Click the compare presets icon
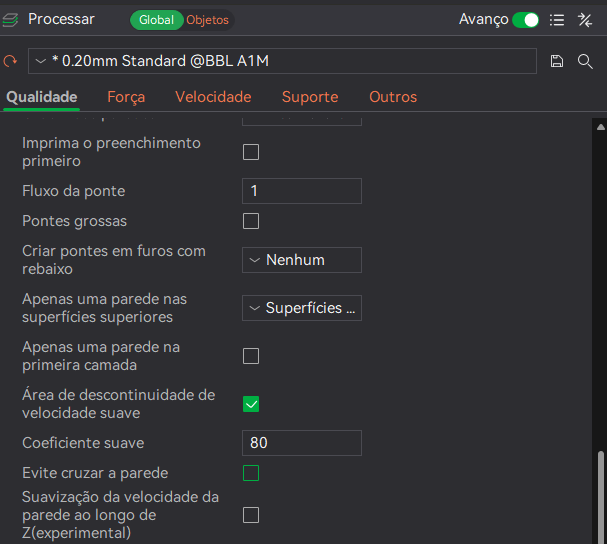607x544 pixels. pyautogui.click(x=585, y=20)
